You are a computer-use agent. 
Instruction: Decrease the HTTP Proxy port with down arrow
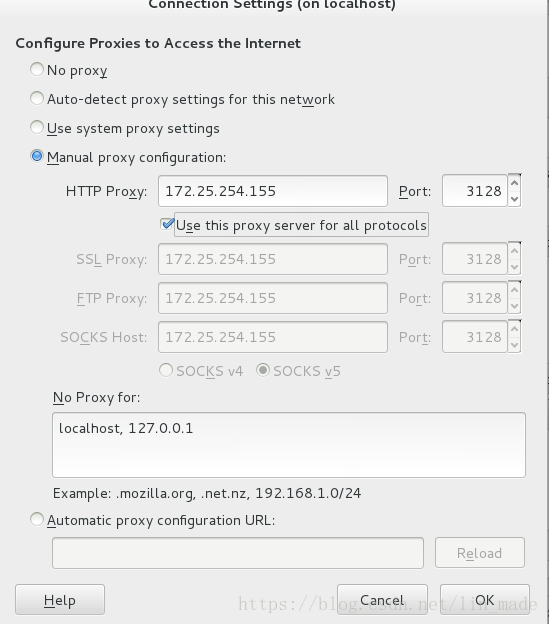pos(514,199)
